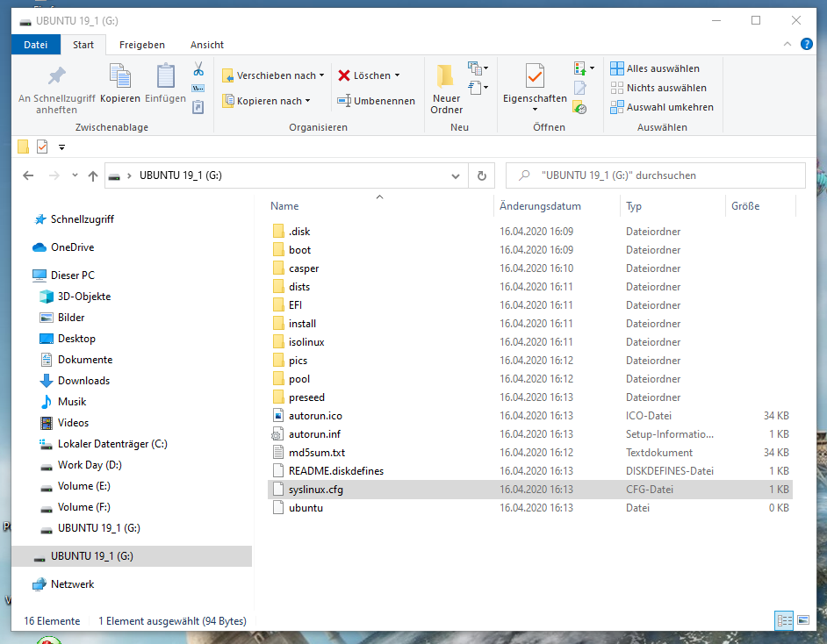Image resolution: width=827 pixels, height=644 pixels.
Task: Switch to the Freigeben tab
Action: click(142, 45)
